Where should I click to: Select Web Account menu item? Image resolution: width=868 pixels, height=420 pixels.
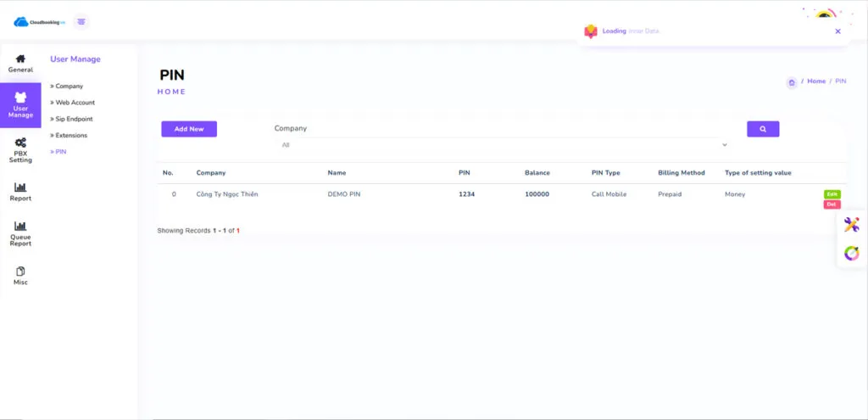point(75,103)
